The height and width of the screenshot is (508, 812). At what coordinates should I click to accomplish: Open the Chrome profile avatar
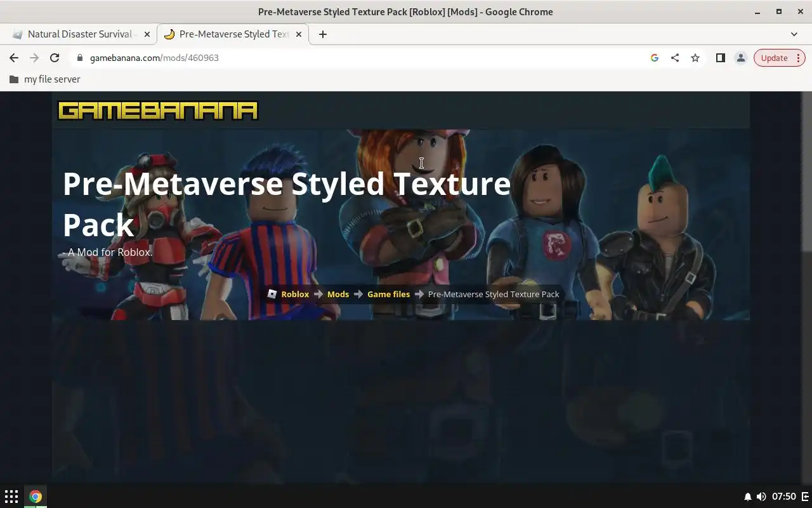(741, 58)
